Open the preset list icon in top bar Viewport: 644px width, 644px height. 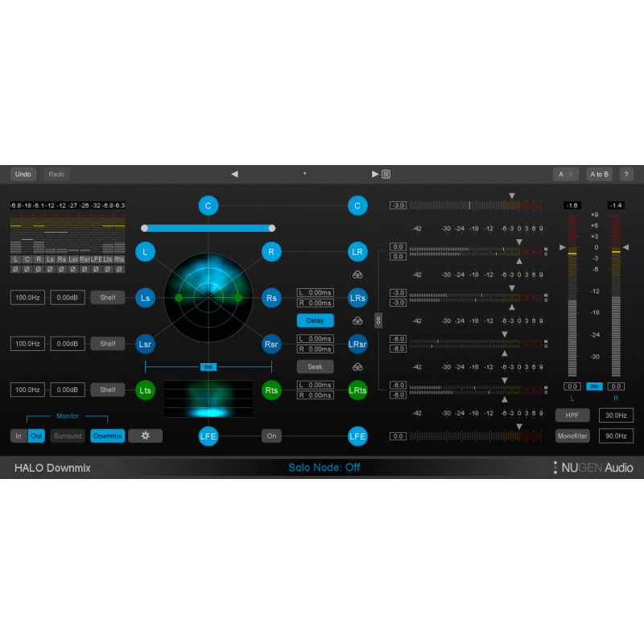pos(387,174)
